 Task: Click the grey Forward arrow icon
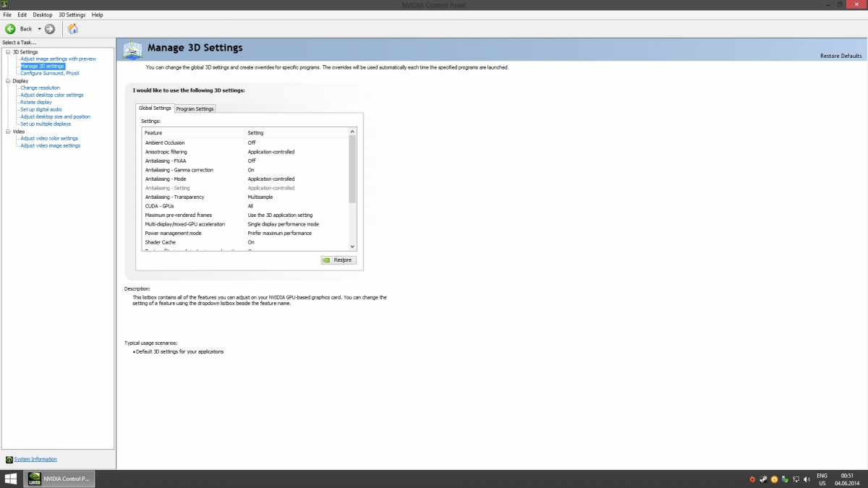tap(50, 29)
